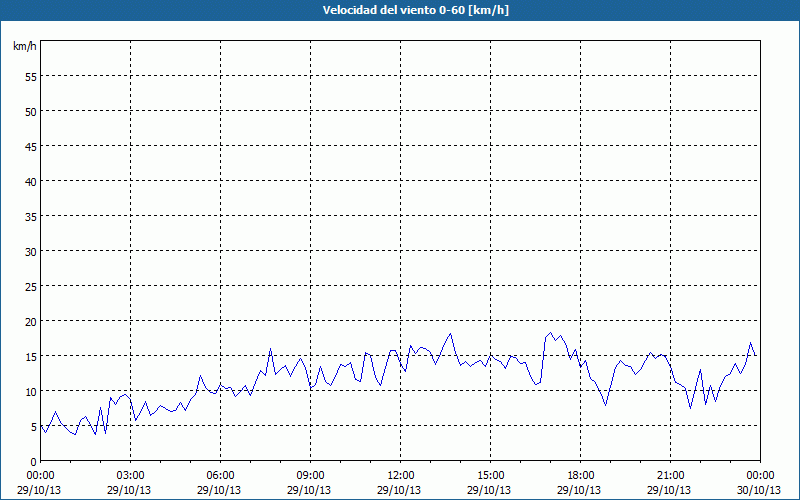800x500 pixels.
Task: Click the 09:00 time axis label
Action: coord(310,476)
